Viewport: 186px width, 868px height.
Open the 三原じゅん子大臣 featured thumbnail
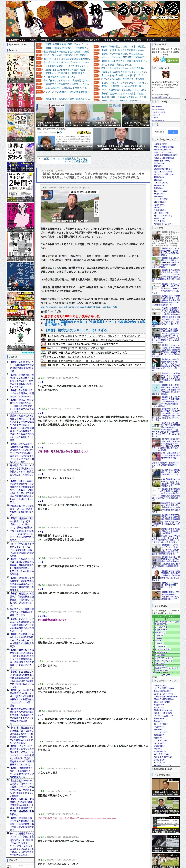tap(64, 139)
